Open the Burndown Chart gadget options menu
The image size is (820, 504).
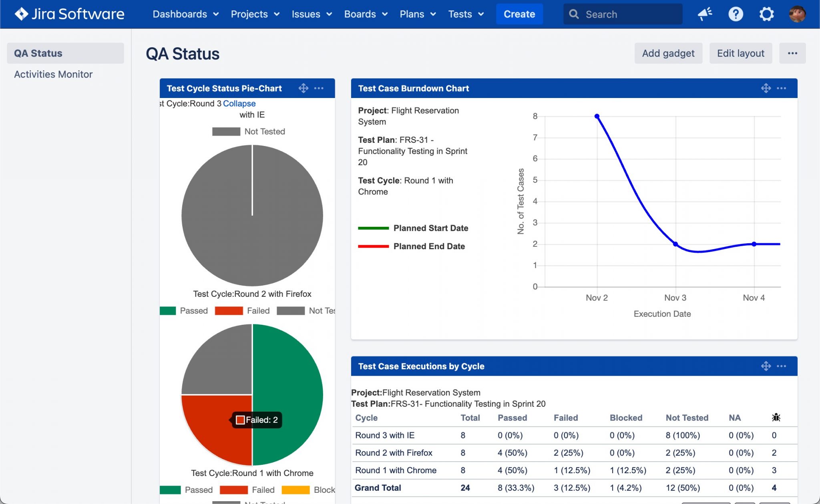point(781,88)
